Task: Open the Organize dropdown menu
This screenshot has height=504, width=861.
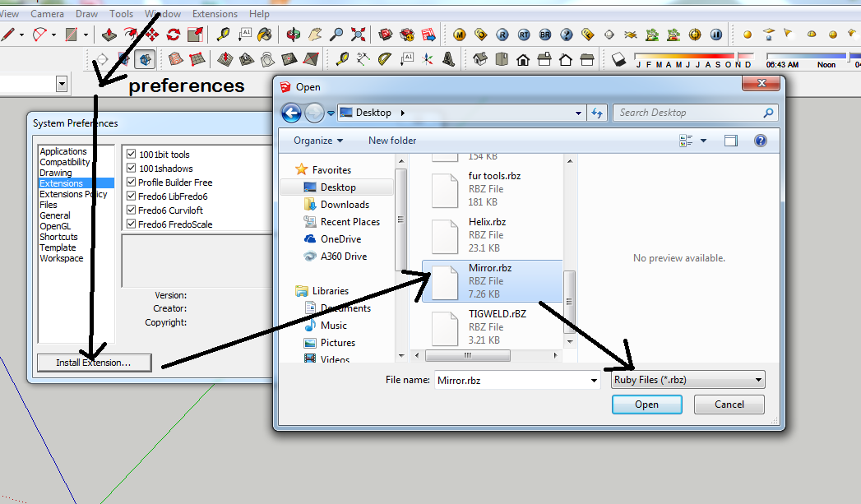Action: (318, 141)
